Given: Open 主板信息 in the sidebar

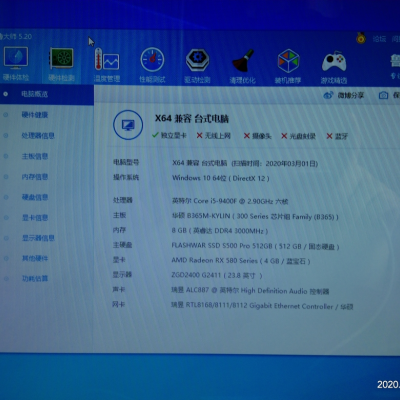Looking at the screenshot, I should click(35, 156).
